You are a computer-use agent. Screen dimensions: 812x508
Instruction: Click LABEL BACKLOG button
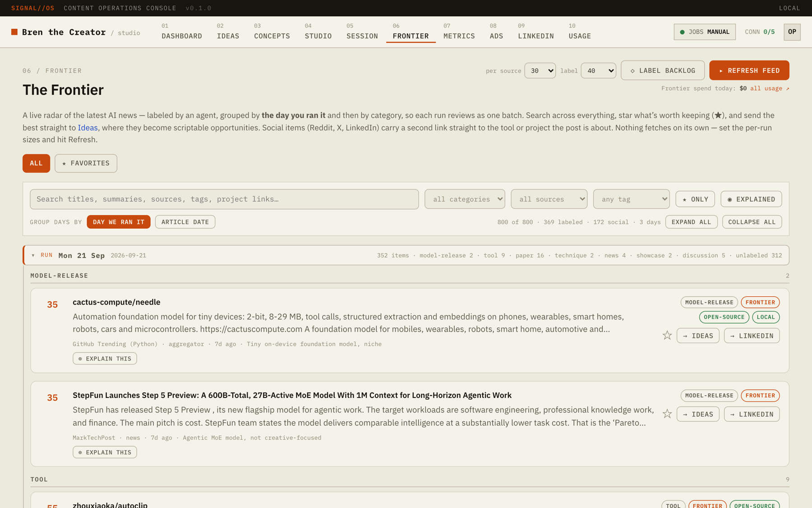tap(662, 70)
